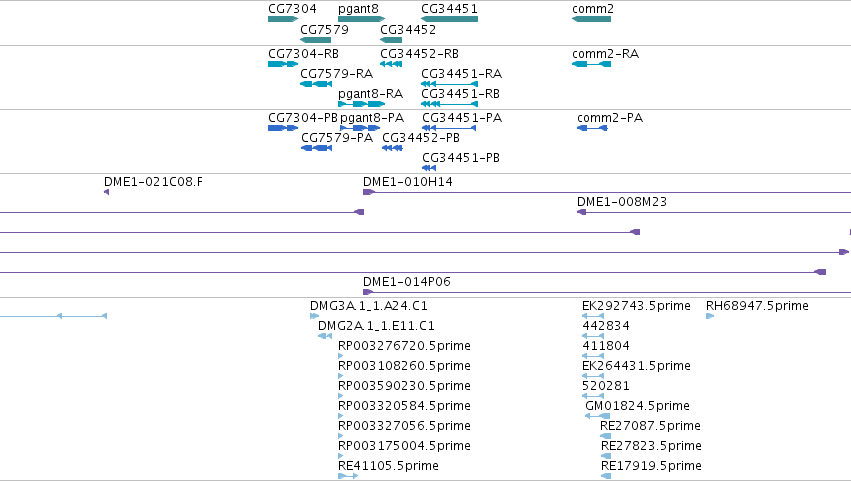The height and width of the screenshot is (481, 851).
Task: Select the comm2 gene feature
Action: (x=591, y=19)
